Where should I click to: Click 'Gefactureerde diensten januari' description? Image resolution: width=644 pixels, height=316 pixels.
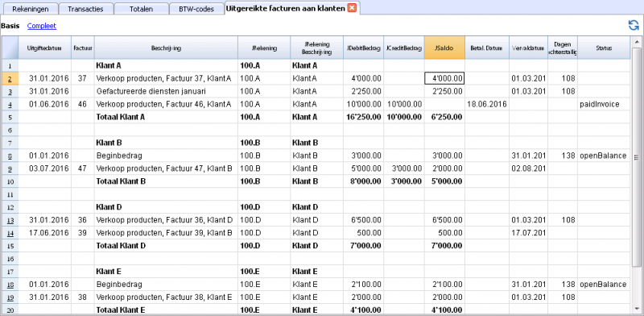151,91
